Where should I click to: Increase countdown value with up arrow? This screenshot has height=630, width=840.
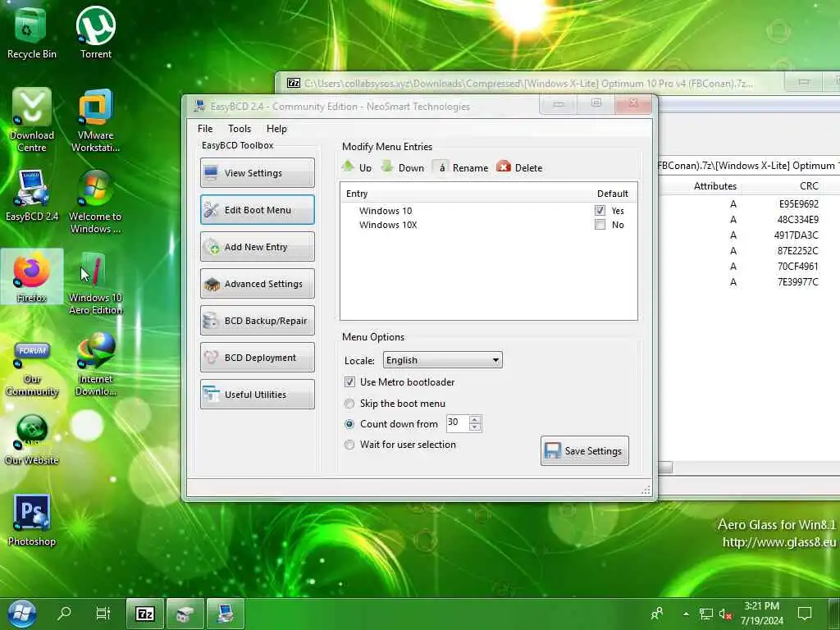pos(475,419)
